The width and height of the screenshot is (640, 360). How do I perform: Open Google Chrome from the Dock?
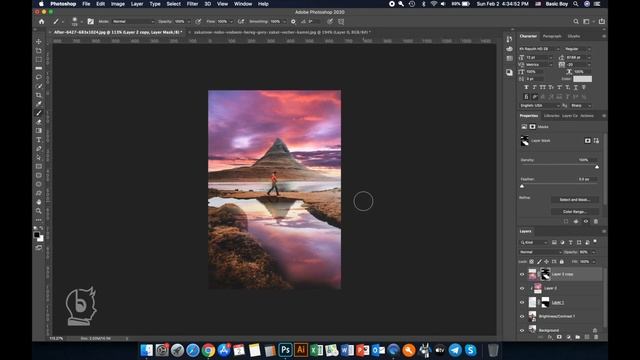(208, 350)
